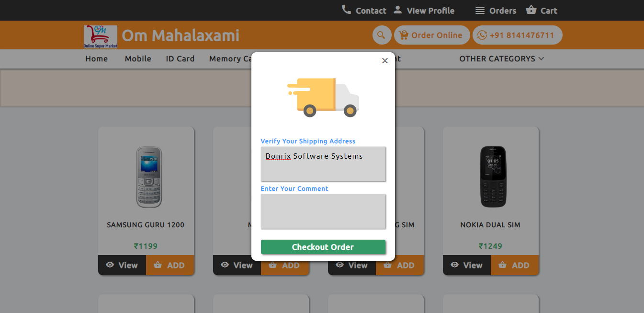Open the ID Card category
644x313 pixels.
pos(180,59)
